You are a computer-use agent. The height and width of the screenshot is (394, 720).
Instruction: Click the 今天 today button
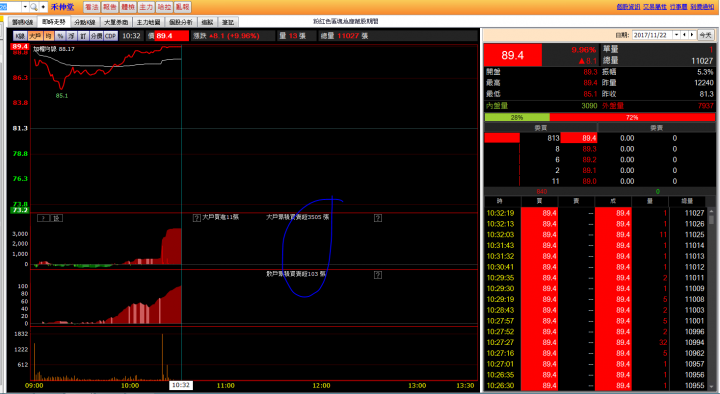coord(705,35)
